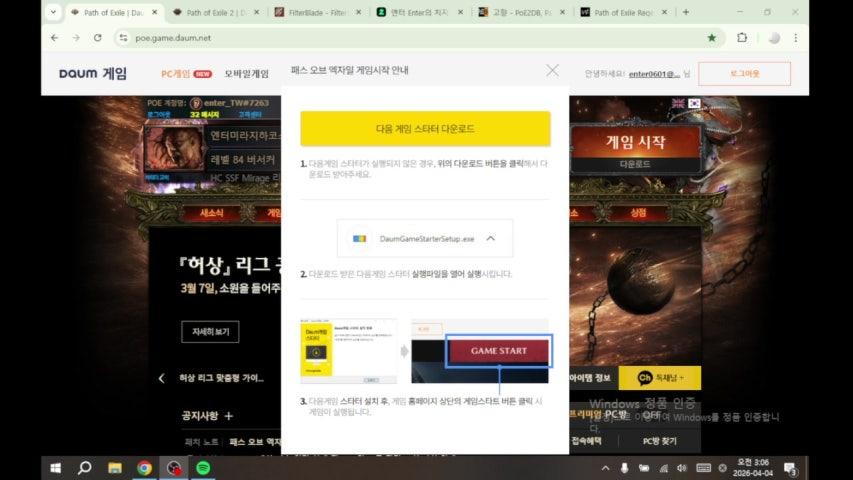Click the taskbar app icon next to Chrome

click(174, 468)
